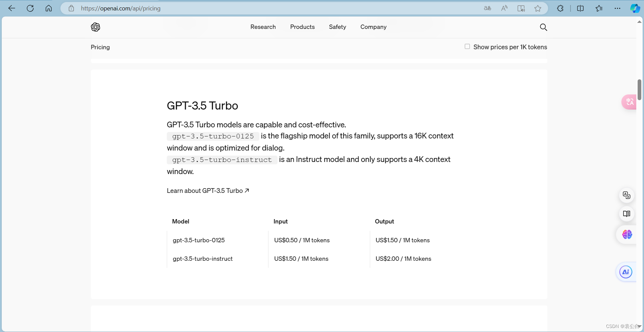Click US$2.00 / 1M tokens output price
The image size is (644, 332).
click(403, 259)
